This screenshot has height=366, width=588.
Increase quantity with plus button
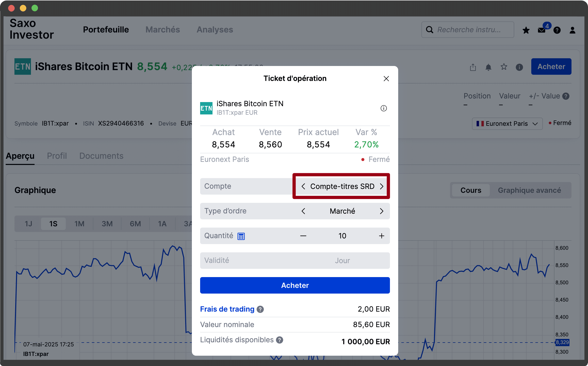click(x=381, y=236)
